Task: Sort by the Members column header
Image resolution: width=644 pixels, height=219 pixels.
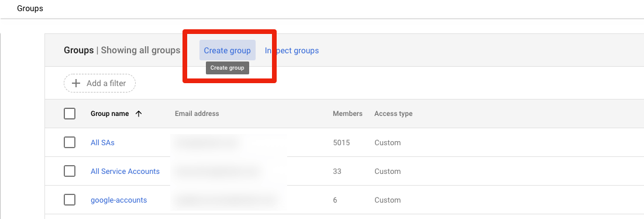Action: click(x=347, y=114)
